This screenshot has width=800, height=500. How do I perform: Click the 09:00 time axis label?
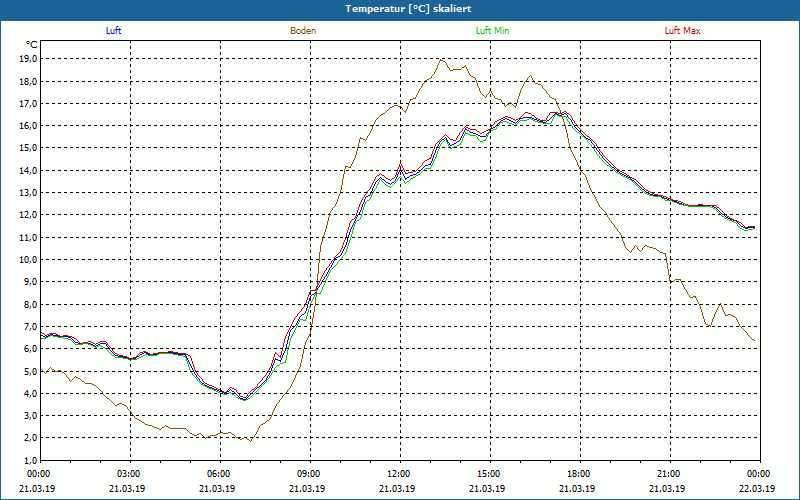pos(310,474)
